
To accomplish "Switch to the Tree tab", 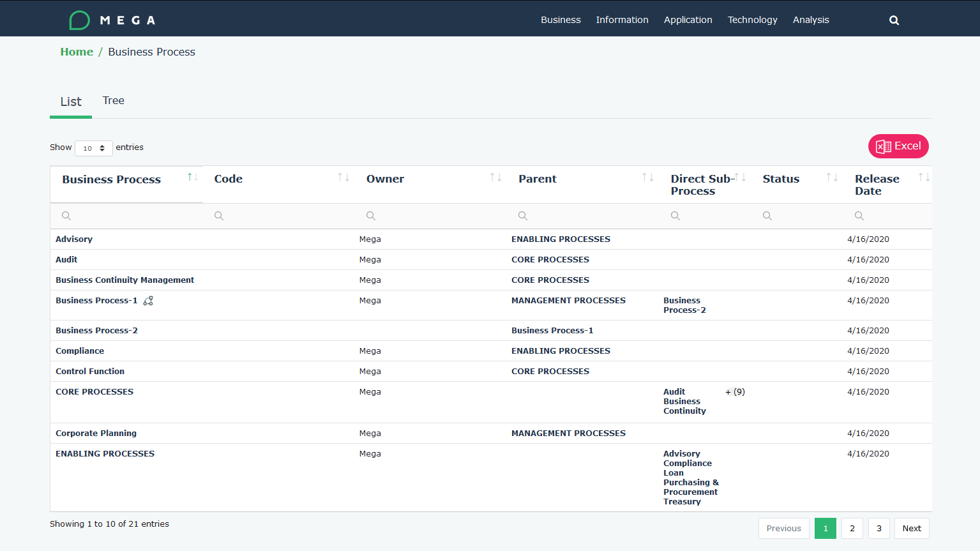I will point(113,101).
